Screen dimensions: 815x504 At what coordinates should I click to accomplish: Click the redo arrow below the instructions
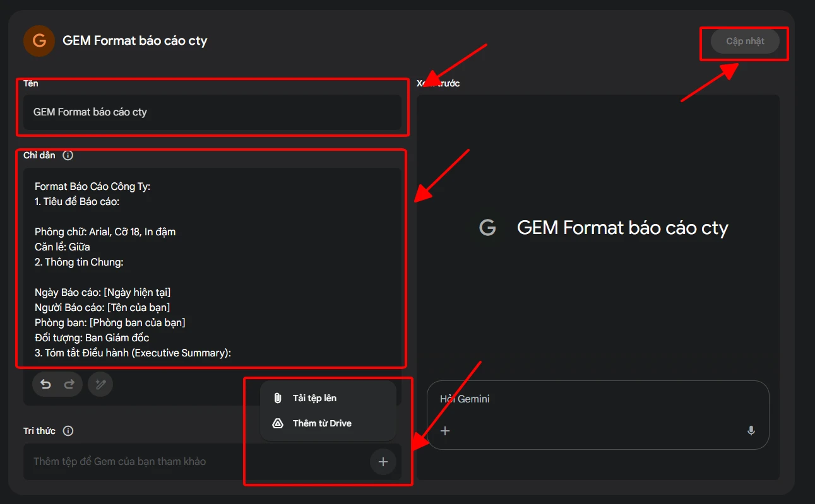click(69, 384)
